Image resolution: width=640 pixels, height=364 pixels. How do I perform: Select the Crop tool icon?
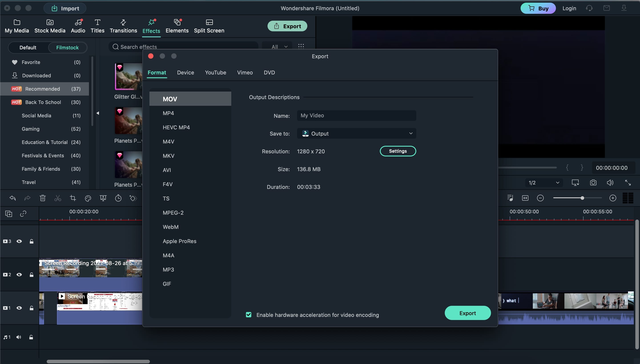point(73,198)
